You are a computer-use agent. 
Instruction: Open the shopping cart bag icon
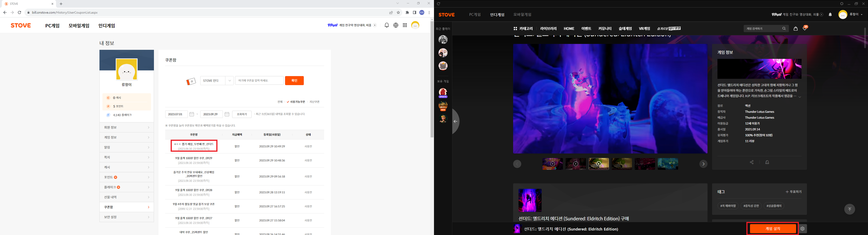click(796, 29)
